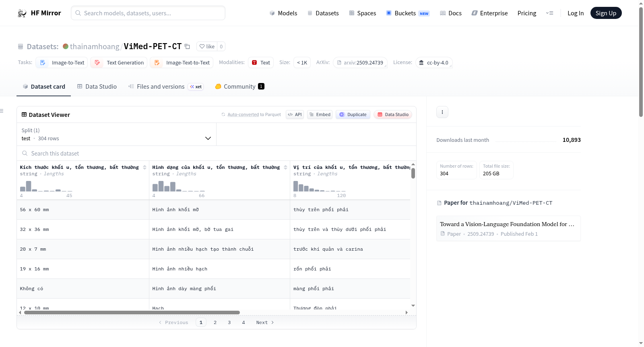Viewport: 644px width, 347px height.
Task: Open the Text Generation task tag
Action: 119,62
